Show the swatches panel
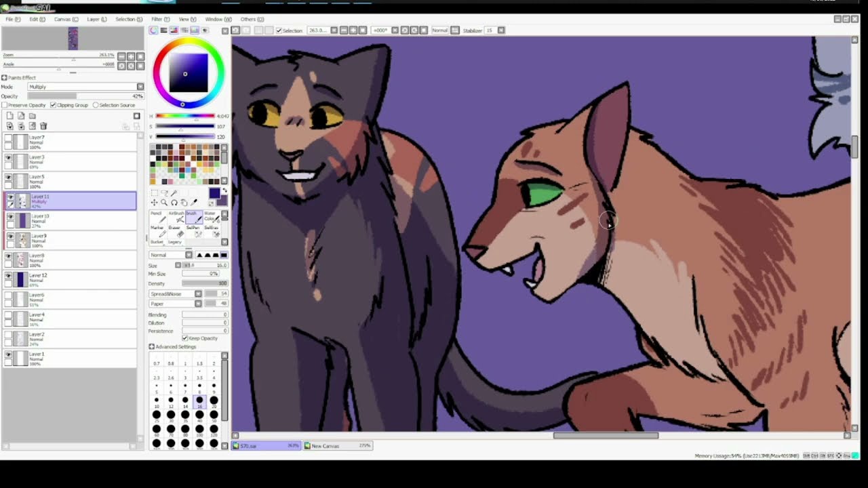868x488 pixels. point(195,30)
